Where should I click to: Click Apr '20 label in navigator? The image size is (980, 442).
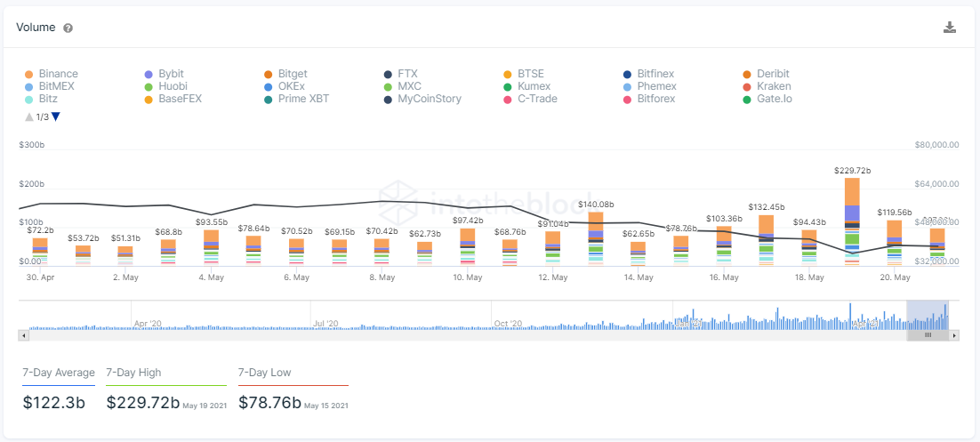(148, 323)
